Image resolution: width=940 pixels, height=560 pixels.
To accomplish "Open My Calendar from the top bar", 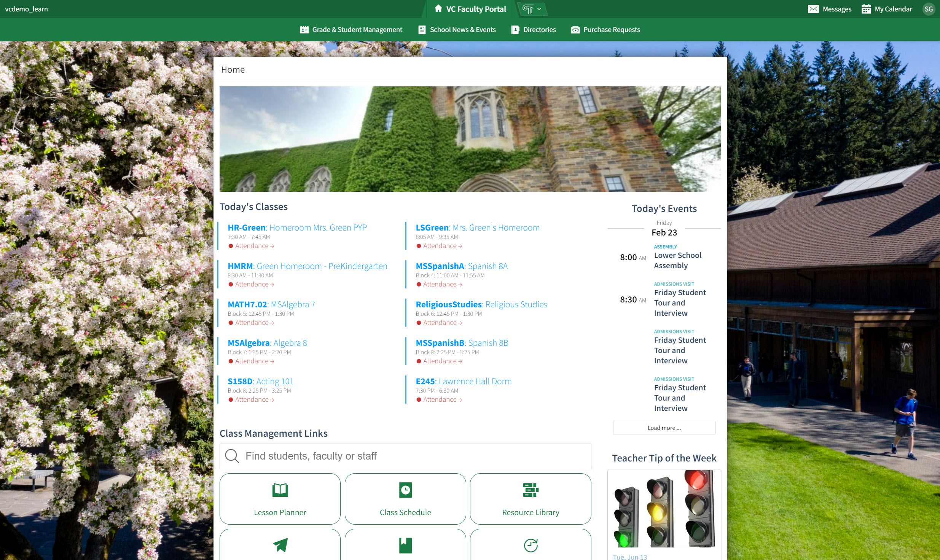I will click(867, 9).
